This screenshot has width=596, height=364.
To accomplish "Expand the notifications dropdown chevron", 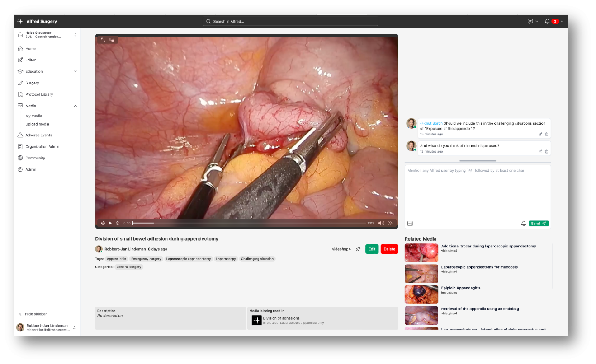I will pos(562,21).
